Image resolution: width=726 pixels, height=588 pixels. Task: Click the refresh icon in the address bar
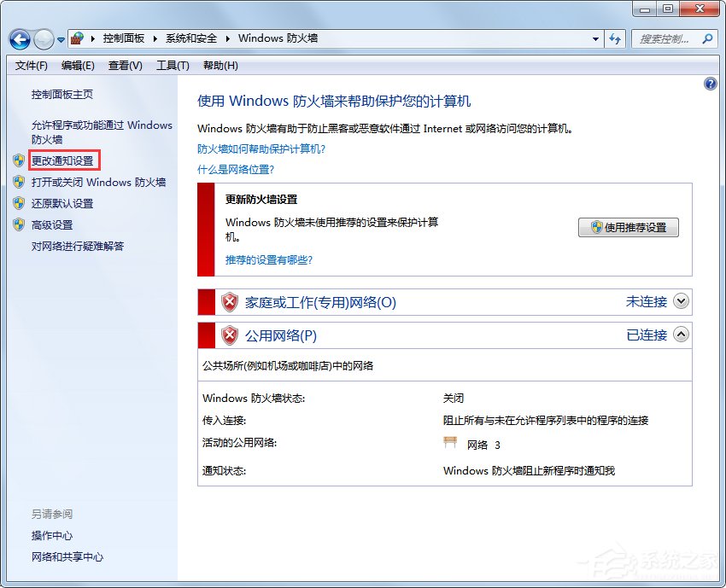point(616,38)
